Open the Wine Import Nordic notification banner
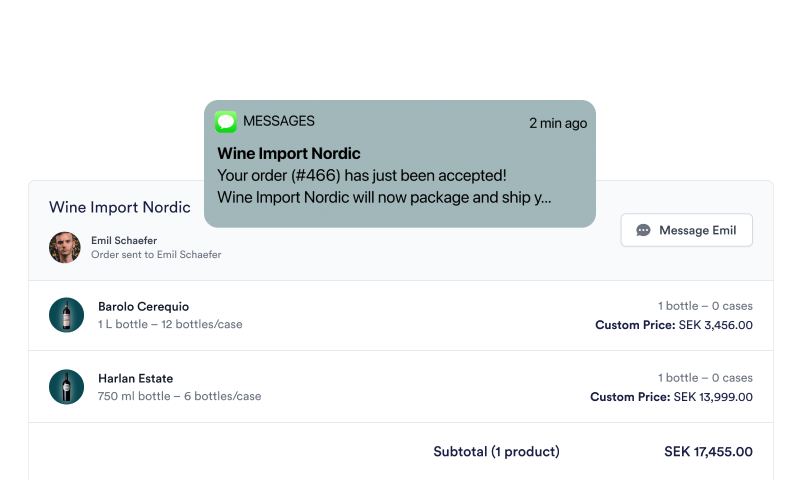The width and height of the screenshot is (800, 480). (399, 164)
